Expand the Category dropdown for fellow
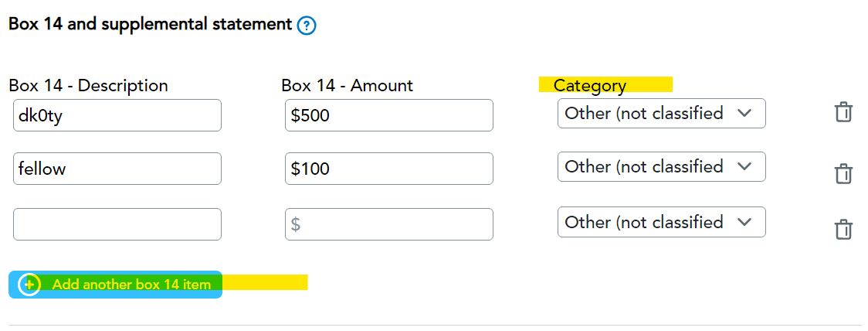Viewport: 868px width, 331px height. pyautogui.click(x=661, y=167)
